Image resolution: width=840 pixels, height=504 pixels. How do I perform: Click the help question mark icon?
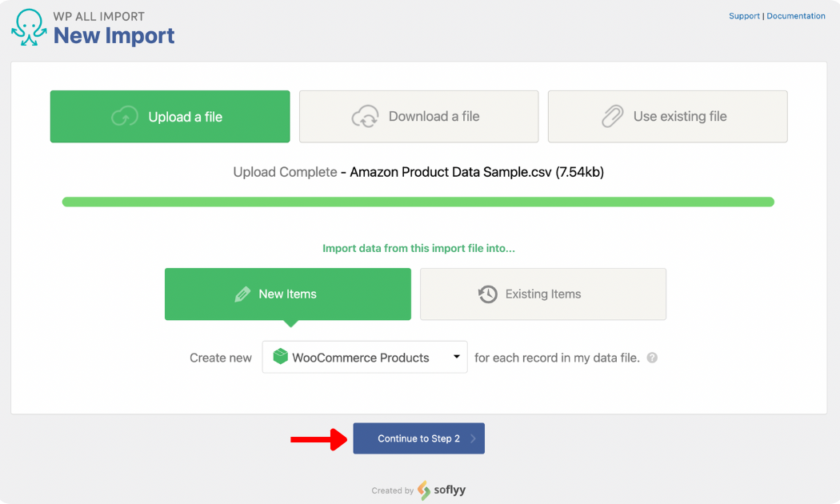tap(652, 358)
